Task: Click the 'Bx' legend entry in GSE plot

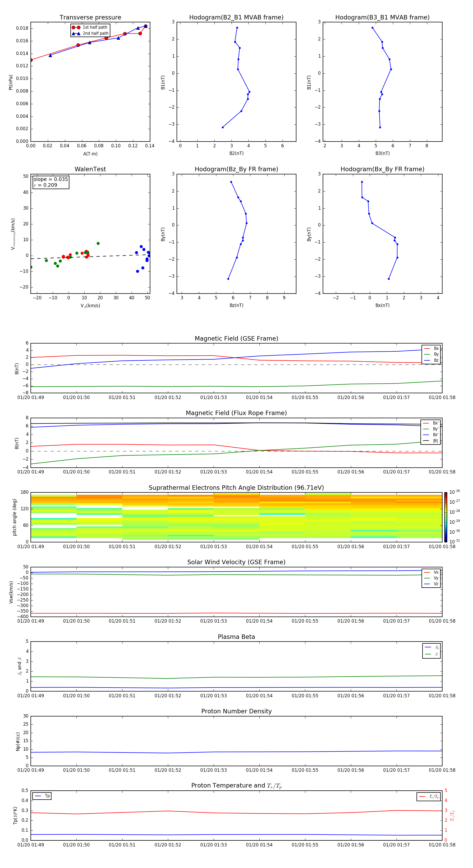Action: click(431, 349)
